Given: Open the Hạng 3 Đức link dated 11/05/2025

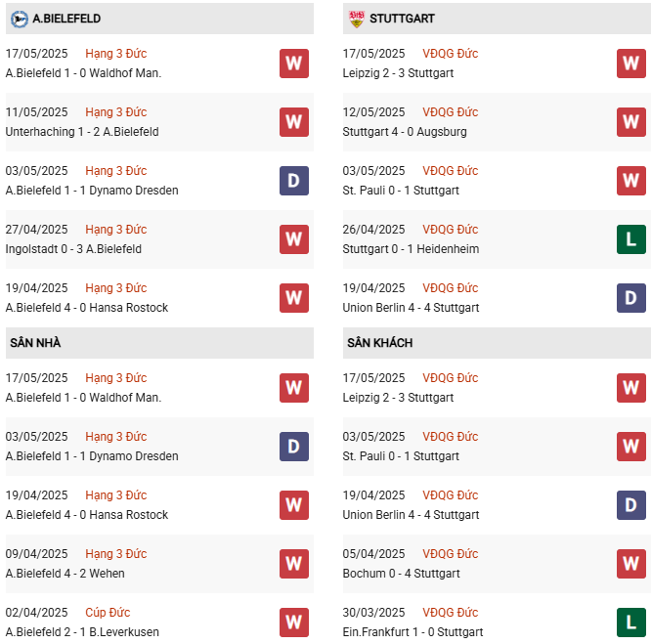Looking at the screenshot, I should (x=115, y=112).
